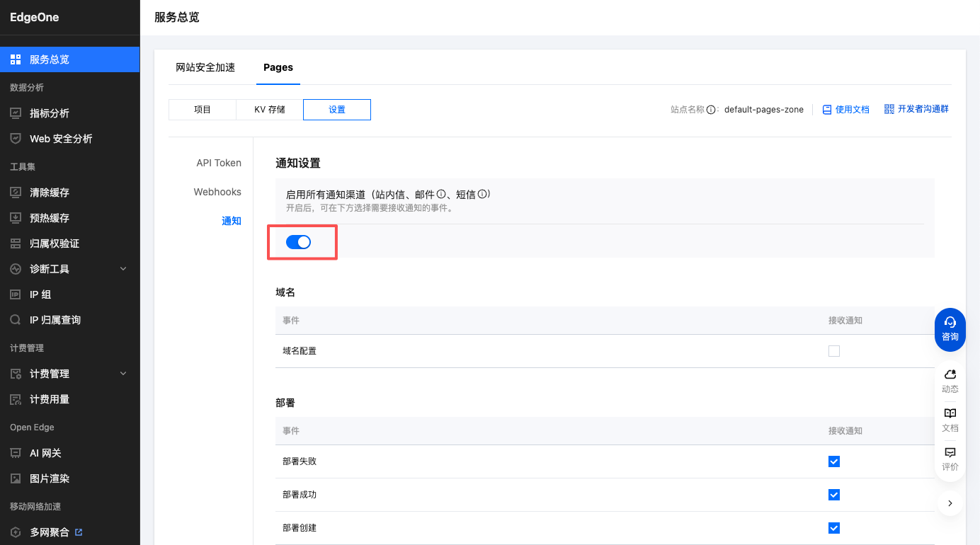This screenshot has width=980, height=545.
Task: Click the info icon beside 站点名称
Action: pos(711,110)
